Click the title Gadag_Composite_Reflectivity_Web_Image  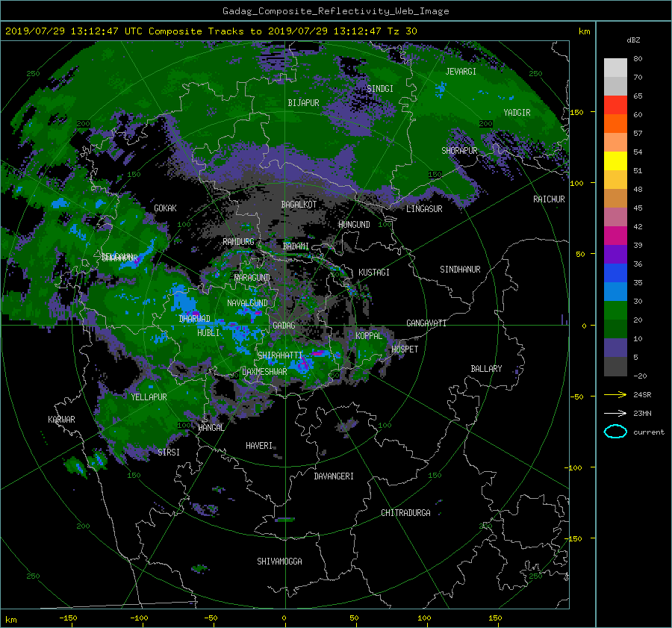tap(335, 11)
